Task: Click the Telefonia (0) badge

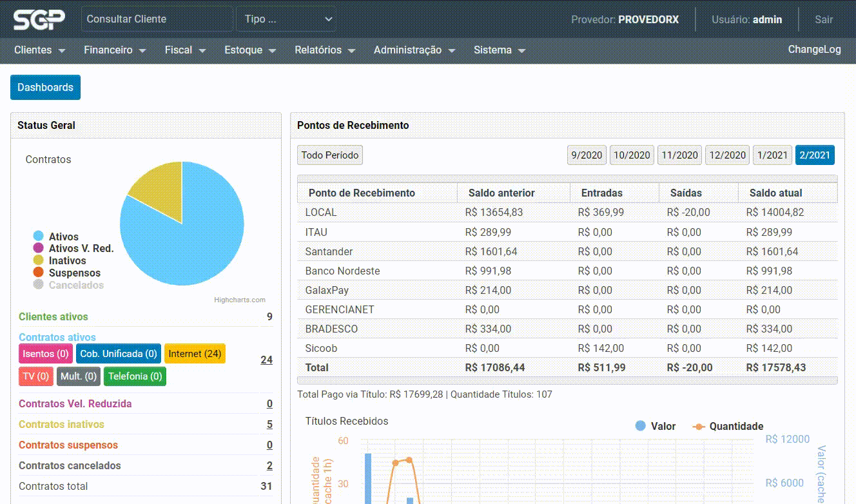Action: tap(135, 376)
